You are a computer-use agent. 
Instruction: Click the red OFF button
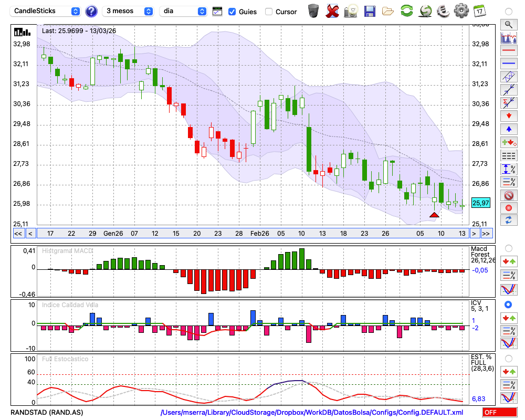click(x=499, y=413)
